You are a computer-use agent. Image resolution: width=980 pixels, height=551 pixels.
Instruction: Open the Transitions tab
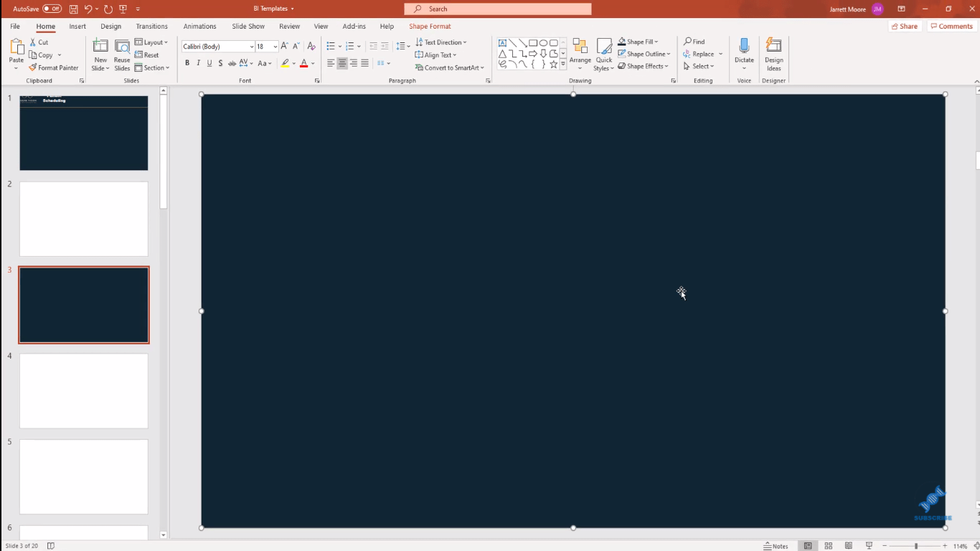tap(152, 27)
